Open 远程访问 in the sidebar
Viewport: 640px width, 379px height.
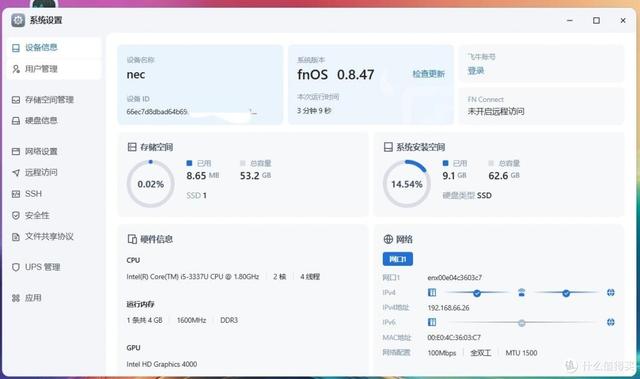point(53,173)
